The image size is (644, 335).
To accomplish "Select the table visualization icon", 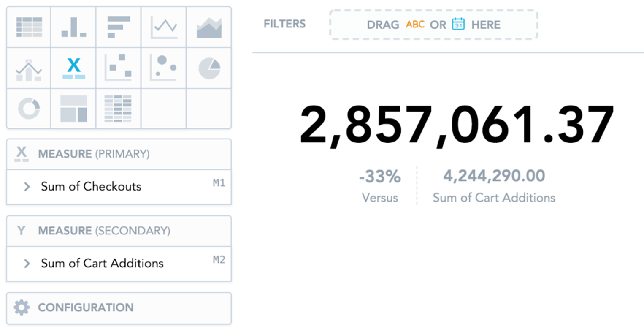I will (x=29, y=27).
